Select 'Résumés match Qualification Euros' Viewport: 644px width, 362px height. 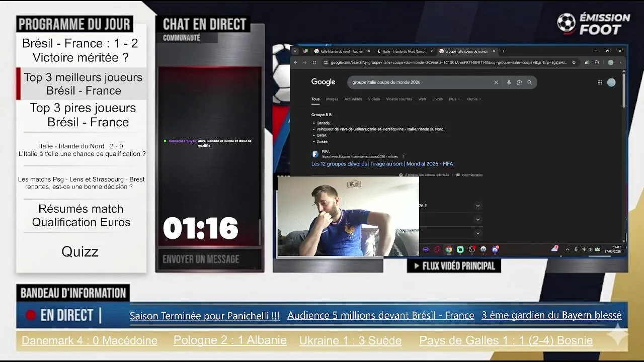[x=81, y=216]
